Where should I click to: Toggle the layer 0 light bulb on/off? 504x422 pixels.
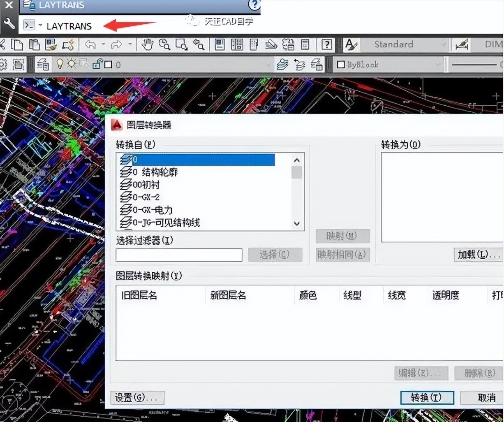(60, 64)
